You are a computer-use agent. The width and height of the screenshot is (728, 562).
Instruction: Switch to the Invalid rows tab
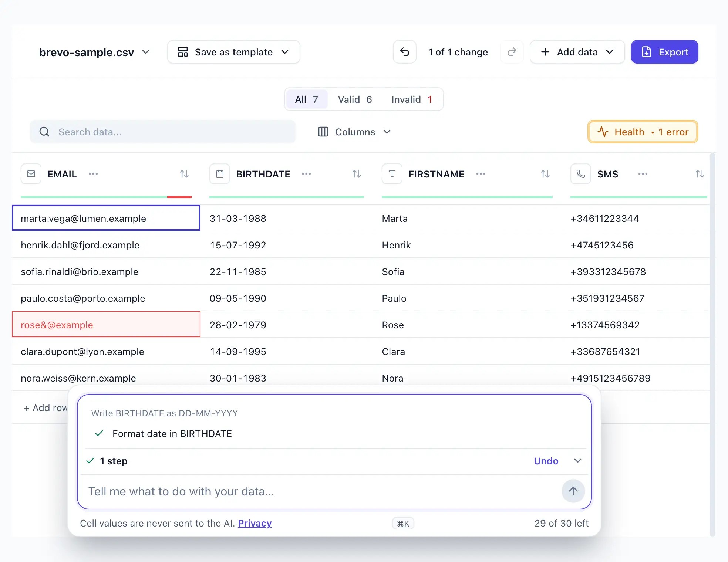click(412, 99)
